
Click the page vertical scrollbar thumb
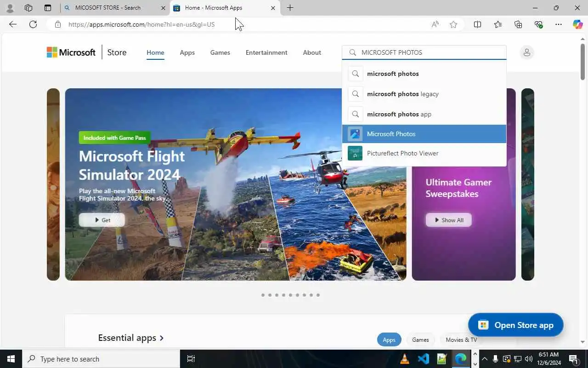pyautogui.click(x=582, y=62)
